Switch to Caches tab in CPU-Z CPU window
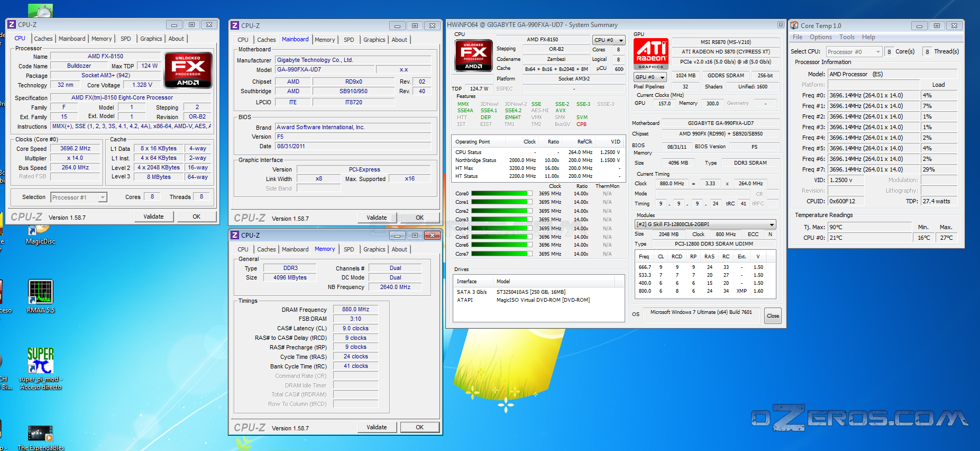 (x=43, y=39)
